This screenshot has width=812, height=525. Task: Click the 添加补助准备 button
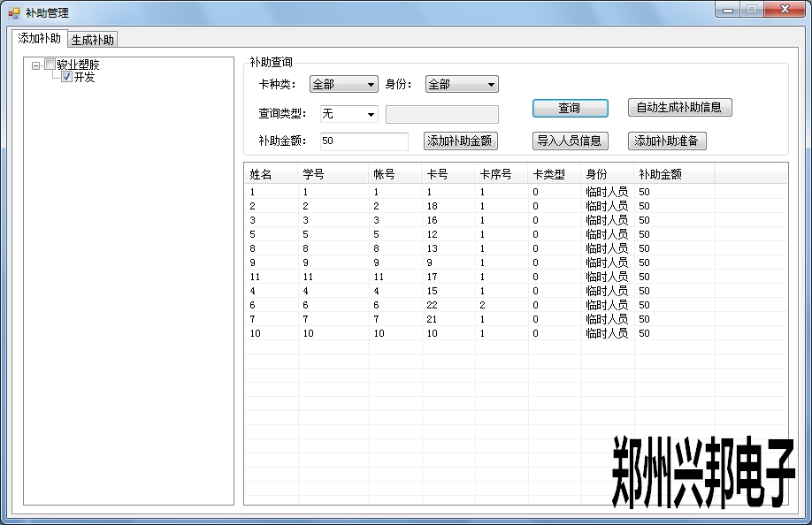[x=667, y=141]
